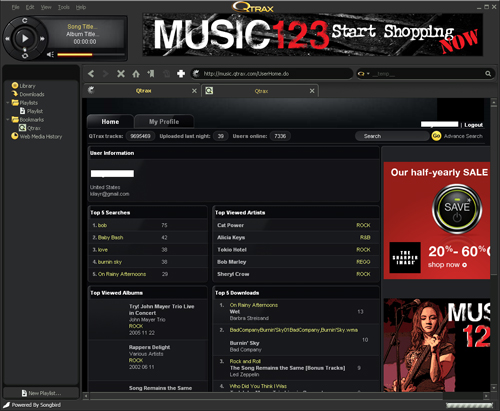Select the My Profile tab
The width and height of the screenshot is (500, 411).
164,122
